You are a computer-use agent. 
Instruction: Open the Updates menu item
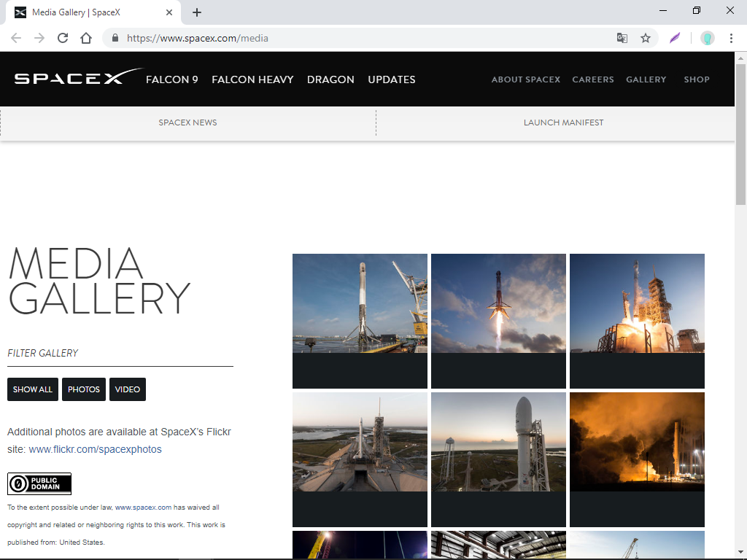[392, 79]
